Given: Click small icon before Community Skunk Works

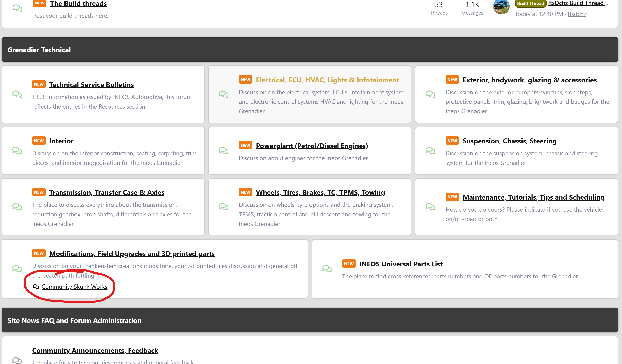Looking at the screenshot, I should (36, 287).
